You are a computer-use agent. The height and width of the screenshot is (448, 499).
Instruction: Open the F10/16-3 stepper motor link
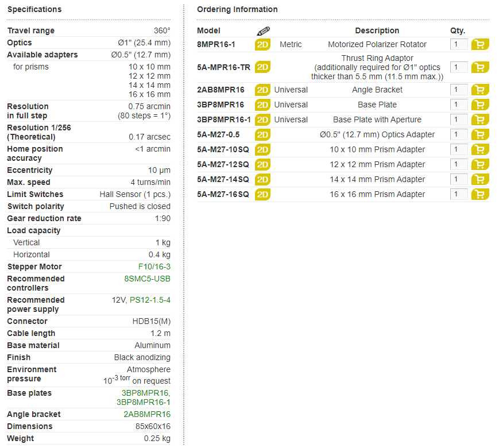(x=154, y=267)
